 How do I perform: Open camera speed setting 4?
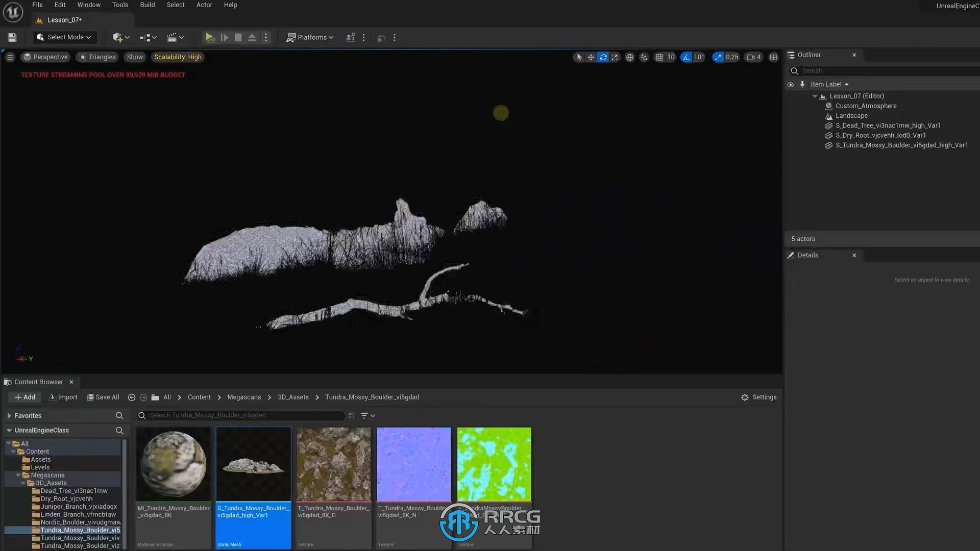point(753,57)
